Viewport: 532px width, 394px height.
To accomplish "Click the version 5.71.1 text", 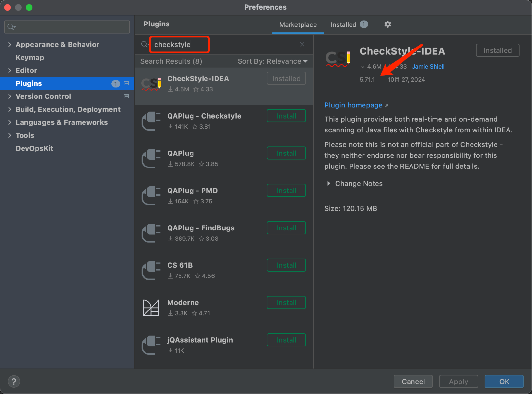I will pos(367,79).
